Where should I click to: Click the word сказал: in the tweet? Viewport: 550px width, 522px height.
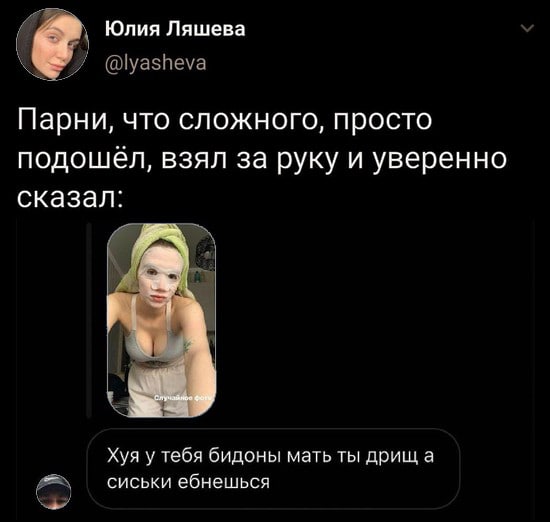(x=70, y=198)
